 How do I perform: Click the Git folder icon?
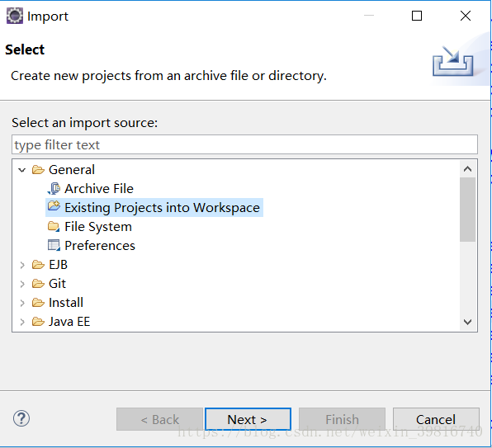(x=38, y=284)
